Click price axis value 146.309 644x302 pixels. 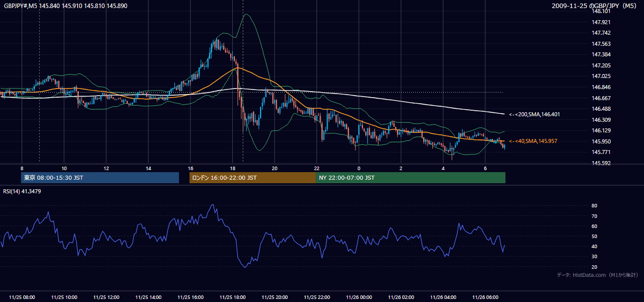pos(601,120)
